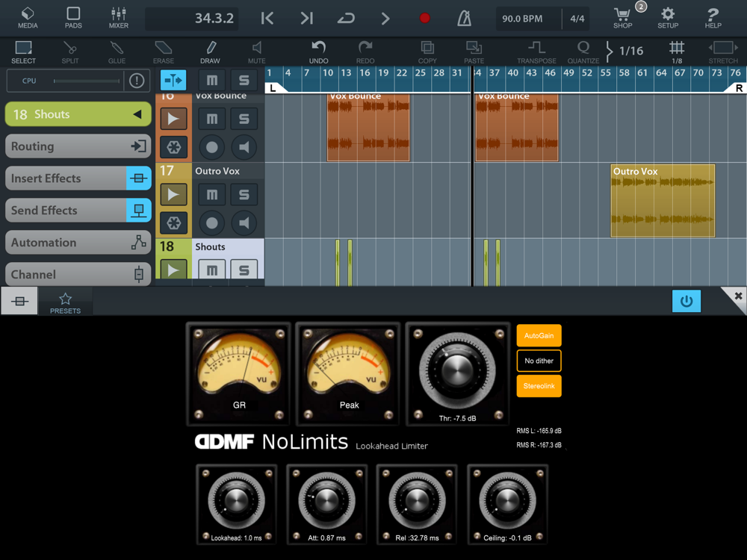Open the Transpose function

536,52
